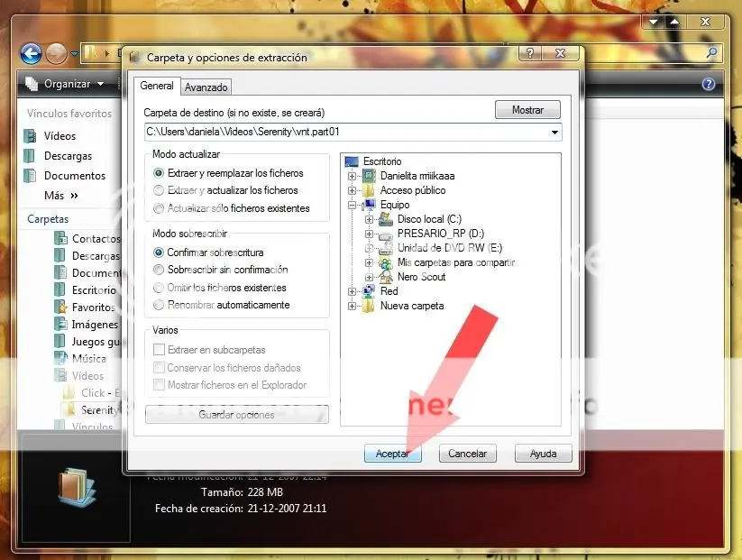Select Omitir los ficheros existentes

220,288
